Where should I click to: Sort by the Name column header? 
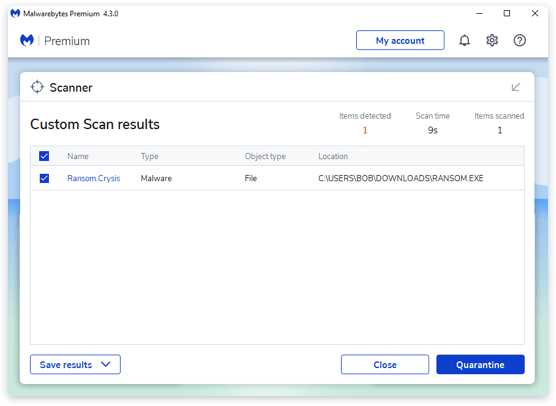tap(78, 156)
